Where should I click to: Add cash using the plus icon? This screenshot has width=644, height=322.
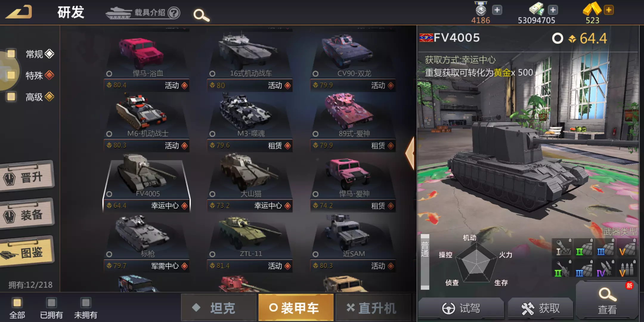[x=553, y=10]
